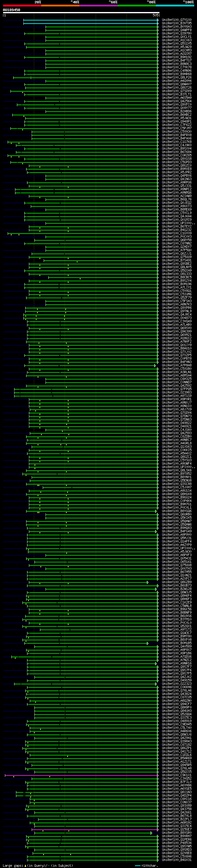The width and height of the screenshot is (197, 868).
Task: Select hit label UniRef100_Q5J331
Action: click(x=177, y=186)
